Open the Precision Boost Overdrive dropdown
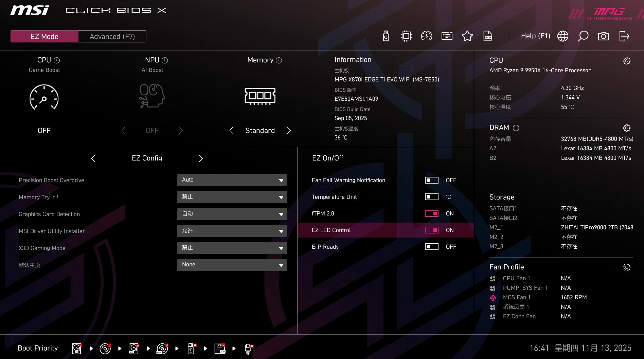The height and width of the screenshot is (359, 644). (x=232, y=180)
